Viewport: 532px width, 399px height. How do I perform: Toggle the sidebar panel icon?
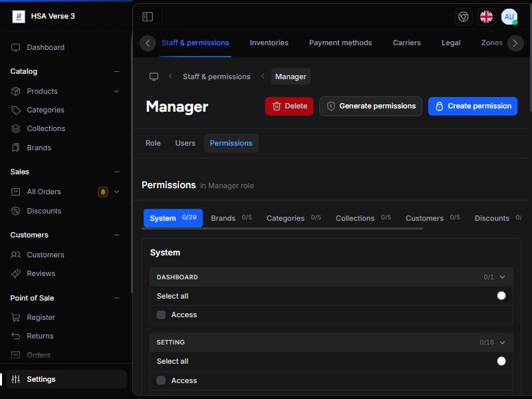point(148,17)
